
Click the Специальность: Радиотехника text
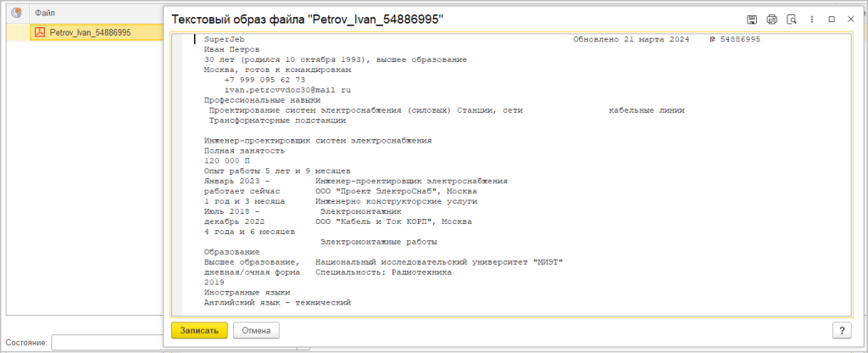click(x=383, y=272)
